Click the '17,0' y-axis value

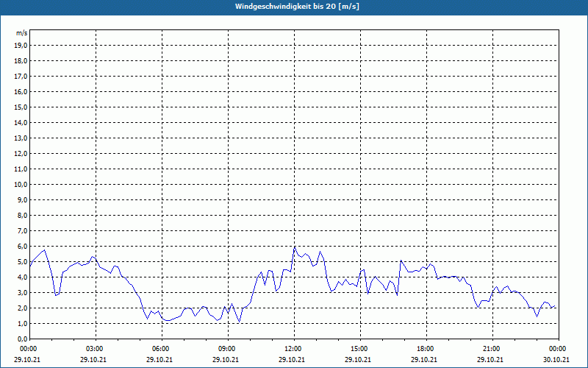(21, 77)
